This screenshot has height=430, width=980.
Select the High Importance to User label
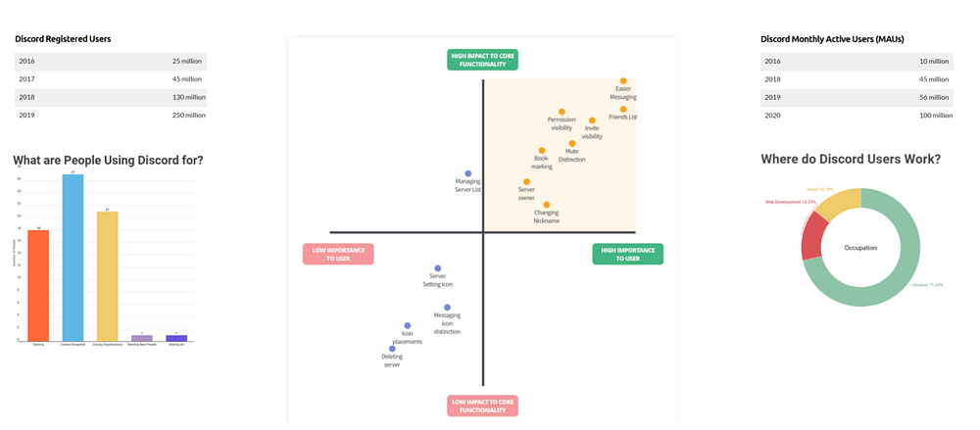click(627, 254)
